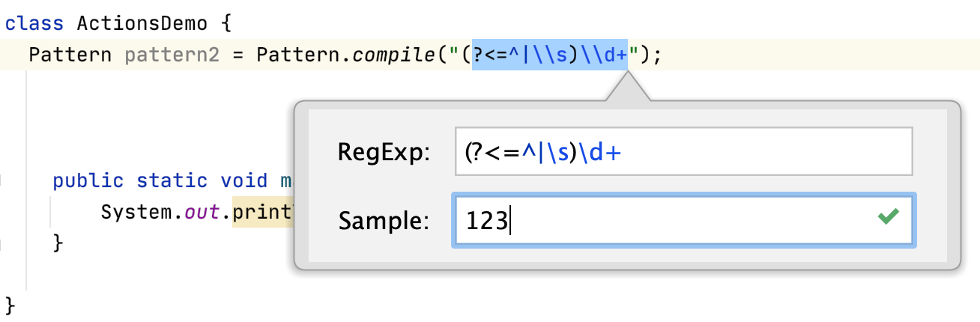
Task: Click the Pattern type at line start
Action: (70, 55)
